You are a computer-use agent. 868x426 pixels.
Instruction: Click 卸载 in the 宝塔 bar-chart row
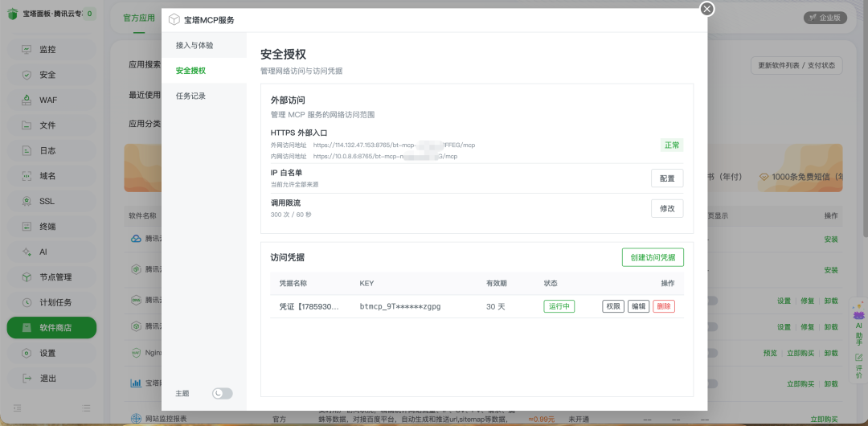(831, 383)
